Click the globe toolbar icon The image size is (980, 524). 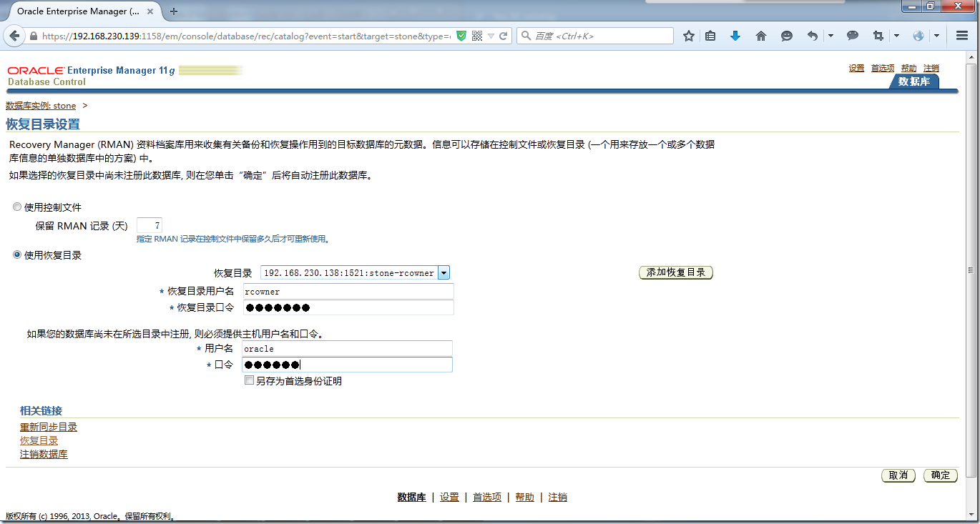point(918,36)
